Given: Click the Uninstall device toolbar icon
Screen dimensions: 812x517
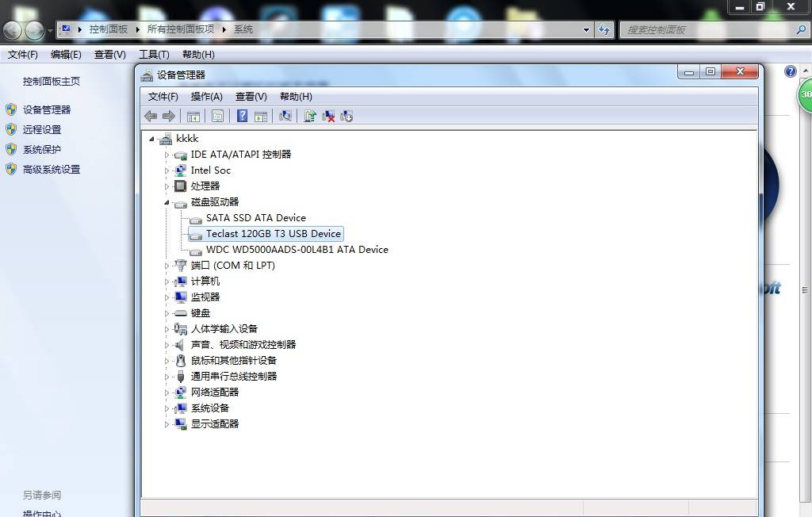Looking at the screenshot, I should point(328,116).
